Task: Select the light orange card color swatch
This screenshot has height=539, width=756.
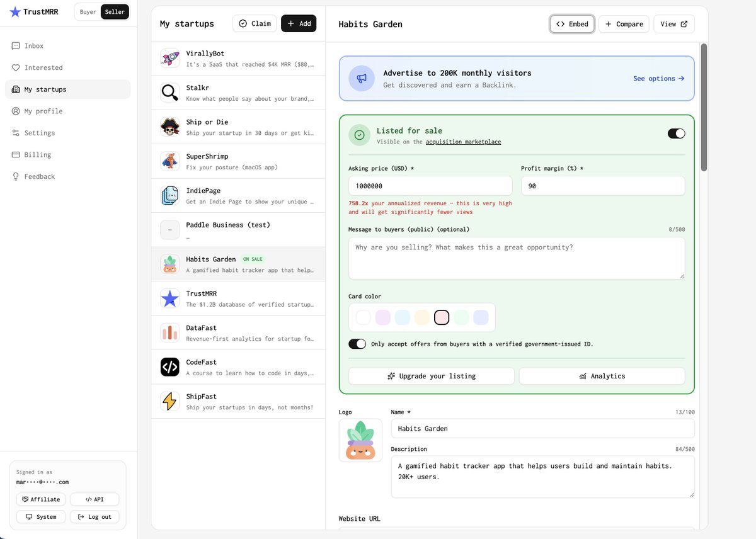Action: [x=422, y=317]
